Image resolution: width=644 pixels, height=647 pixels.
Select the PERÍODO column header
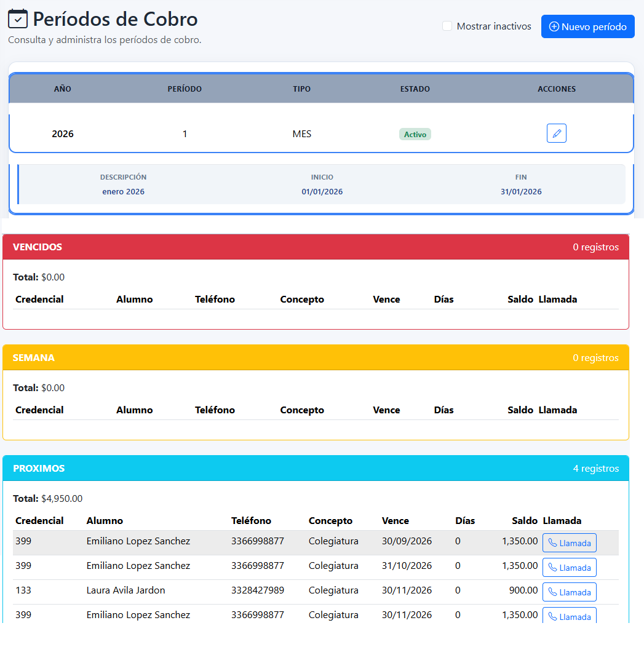[185, 89]
